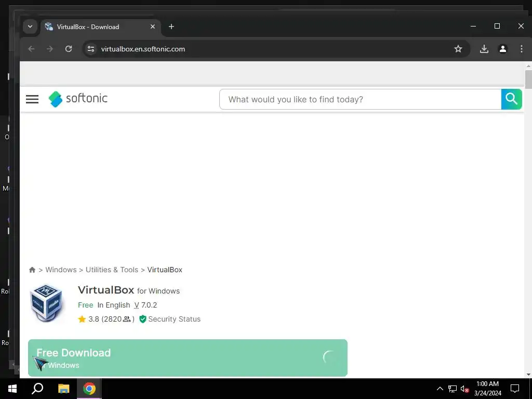Open the Utilities & Tools breadcrumb link

pyautogui.click(x=112, y=270)
